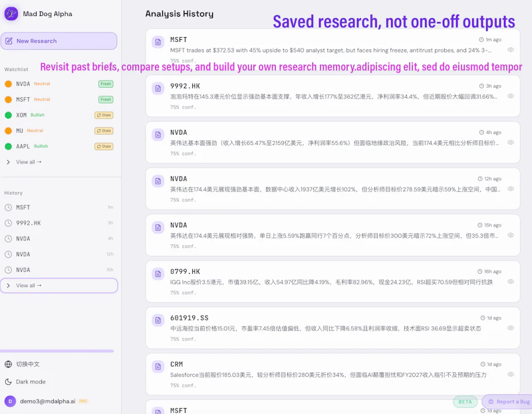Click document icon on MSFT 1m ago card
This screenshot has height=414, width=532.
click(x=158, y=42)
